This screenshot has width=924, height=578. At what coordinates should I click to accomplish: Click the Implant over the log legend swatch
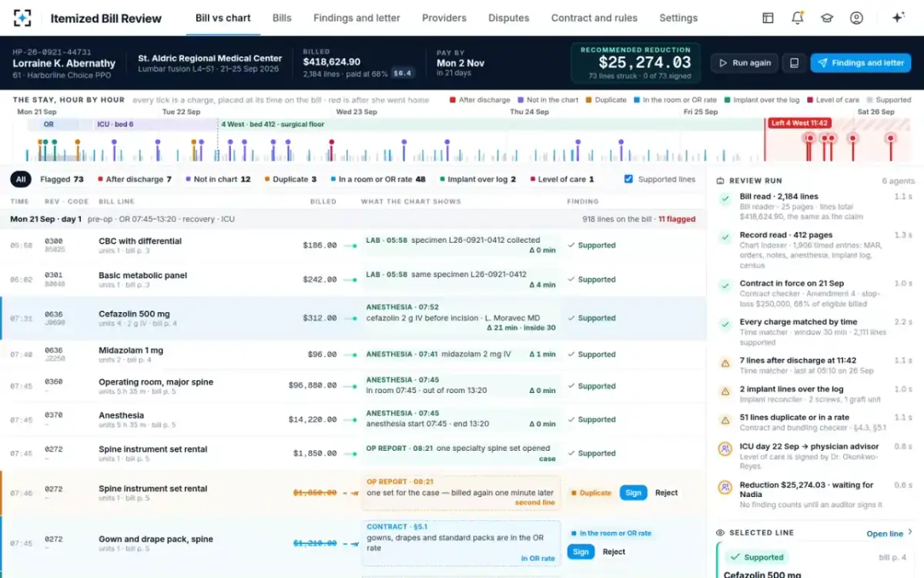pyautogui.click(x=726, y=100)
